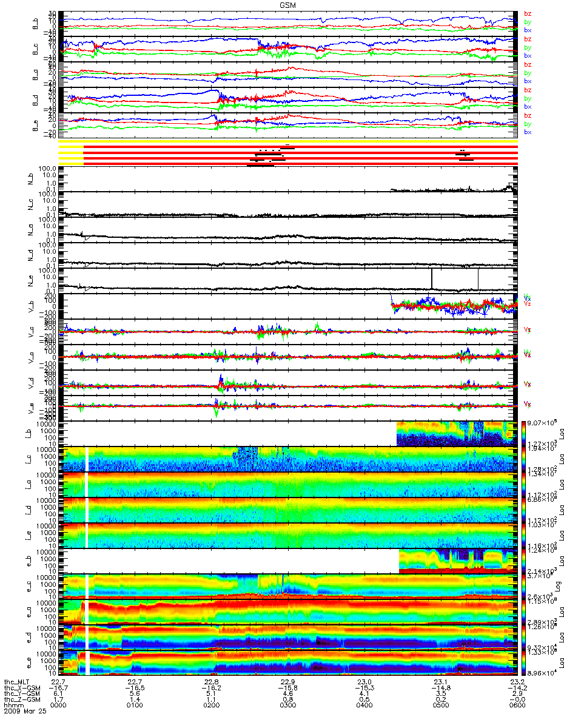Viewport: 564px width, 728px height.
Task: Click the by legend beside the B_b panel
Action: [x=528, y=22]
